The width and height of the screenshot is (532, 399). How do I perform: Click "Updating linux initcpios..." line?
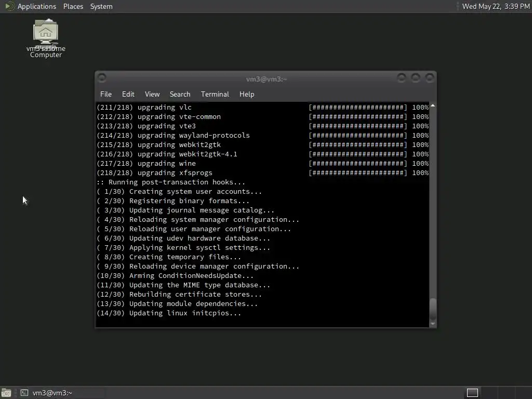(169, 313)
